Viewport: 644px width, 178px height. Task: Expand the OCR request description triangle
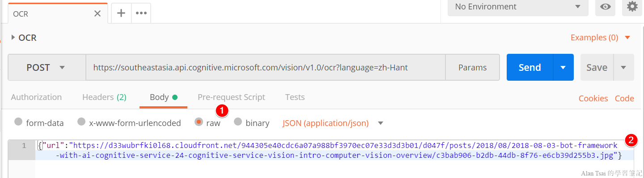coord(13,38)
